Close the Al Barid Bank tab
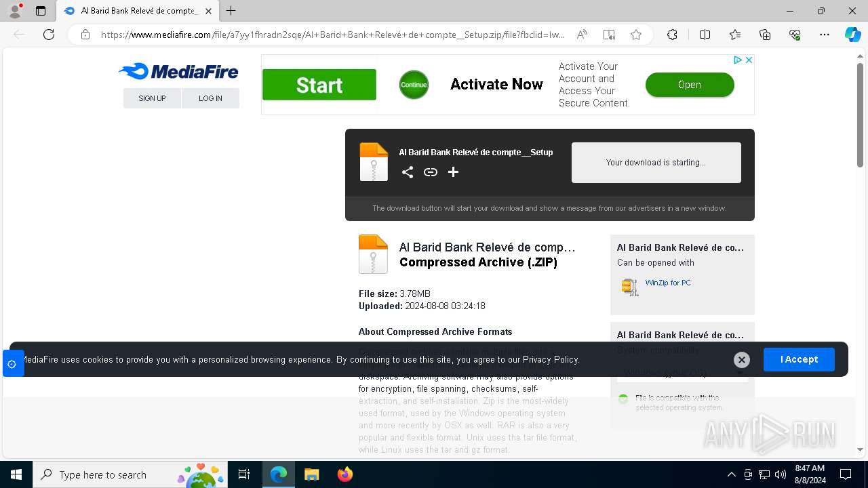Image resolution: width=868 pixels, height=488 pixels. click(208, 11)
